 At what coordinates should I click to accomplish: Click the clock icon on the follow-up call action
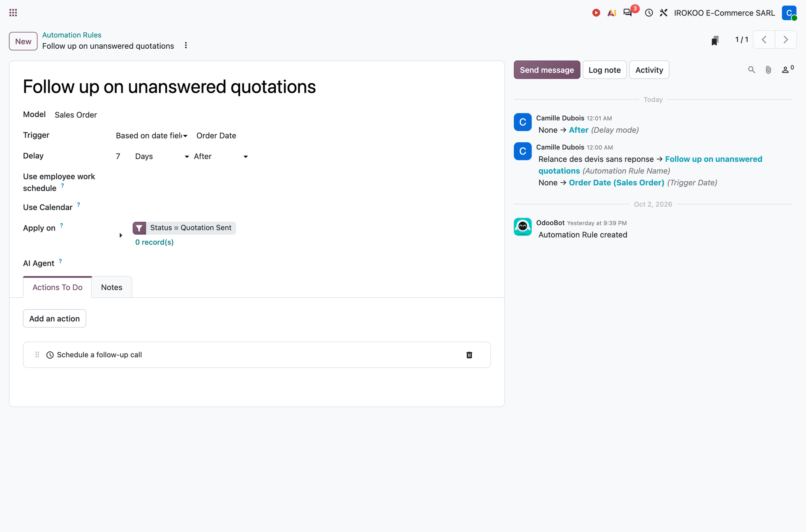(x=50, y=355)
